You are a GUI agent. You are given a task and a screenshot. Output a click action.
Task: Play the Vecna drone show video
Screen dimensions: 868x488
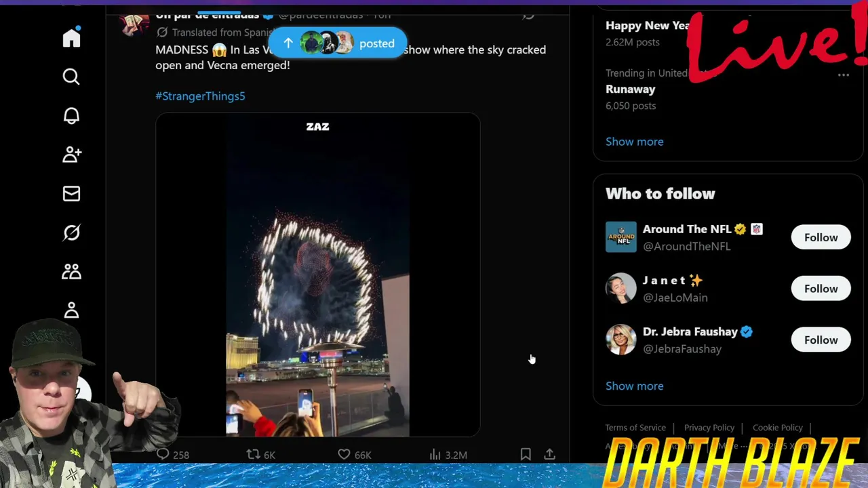tap(317, 274)
